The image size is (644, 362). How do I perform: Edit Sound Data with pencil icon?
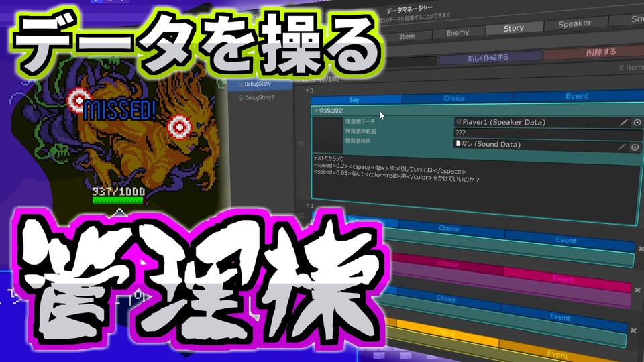pos(622,147)
